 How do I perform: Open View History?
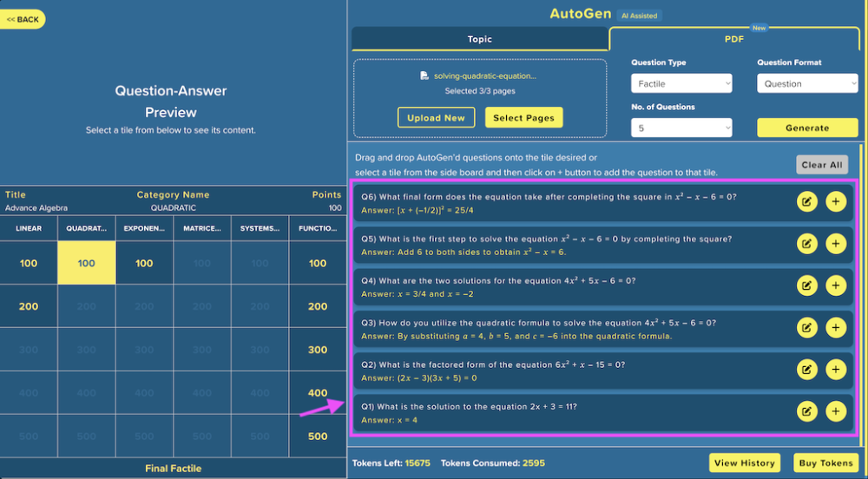click(x=745, y=463)
